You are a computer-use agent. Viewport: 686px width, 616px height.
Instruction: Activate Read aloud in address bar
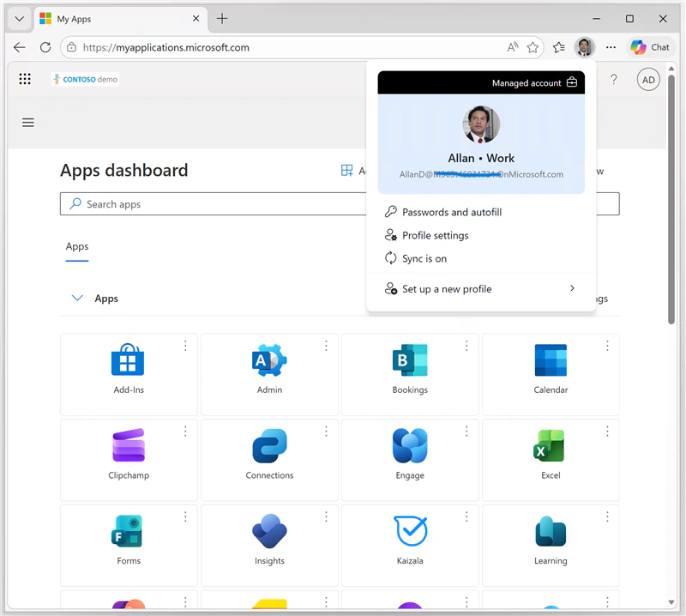point(513,47)
